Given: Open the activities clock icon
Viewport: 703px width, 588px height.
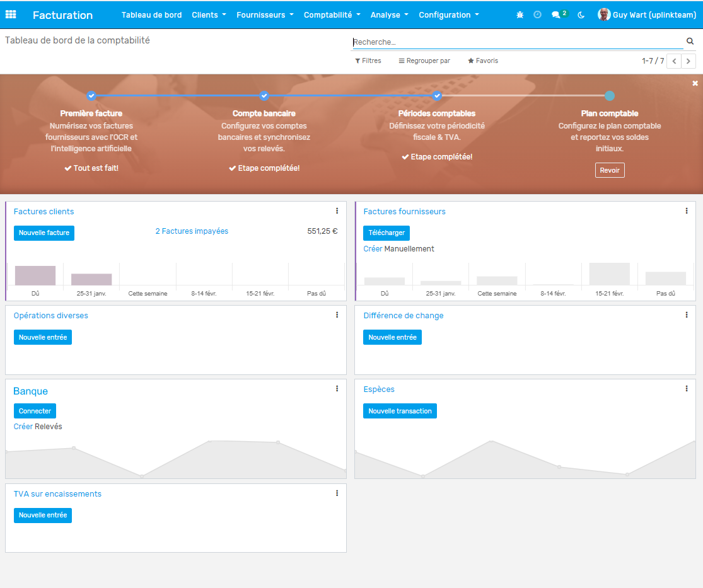Looking at the screenshot, I should tap(537, 14).
